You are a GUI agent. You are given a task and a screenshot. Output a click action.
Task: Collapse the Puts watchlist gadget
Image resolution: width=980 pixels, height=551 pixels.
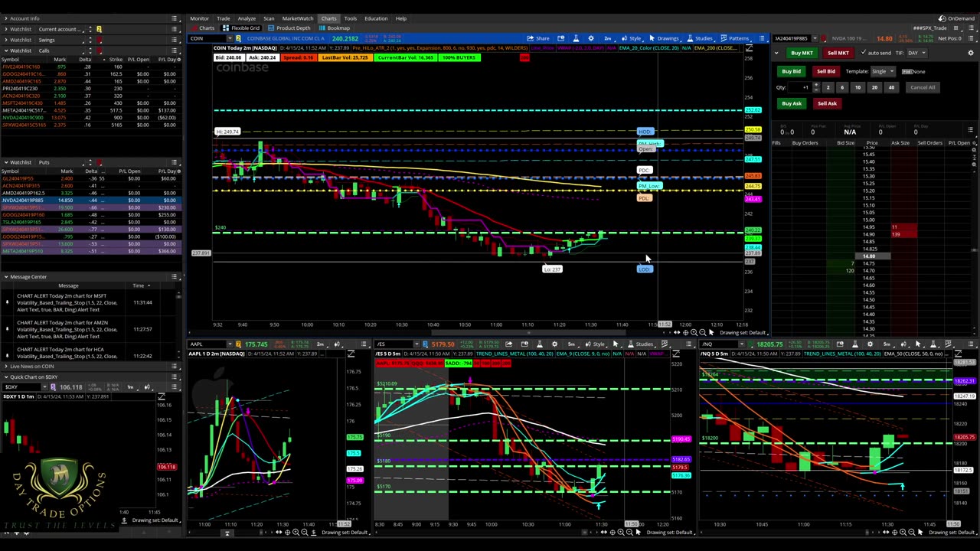[5, 162]
